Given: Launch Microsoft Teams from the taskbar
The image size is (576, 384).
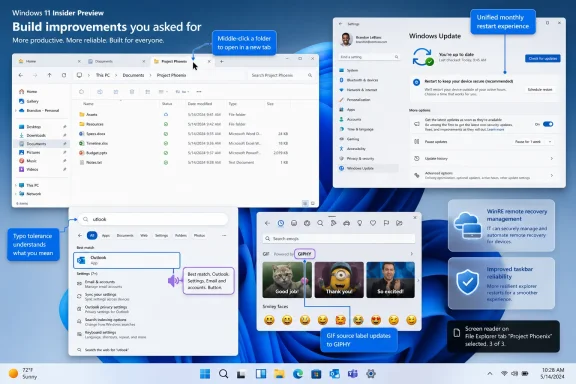Looking at the screenshot, I should click(x=353, y=374).
